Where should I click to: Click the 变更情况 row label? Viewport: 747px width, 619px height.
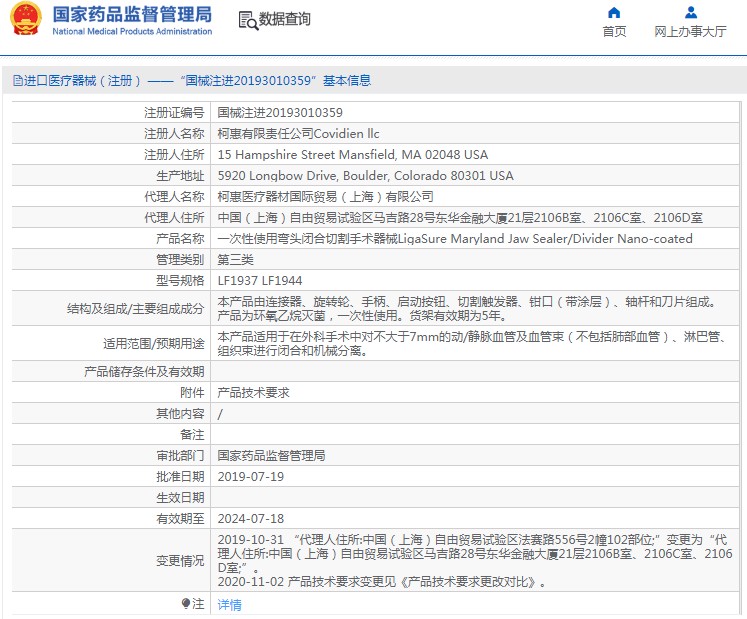(180, 560)
